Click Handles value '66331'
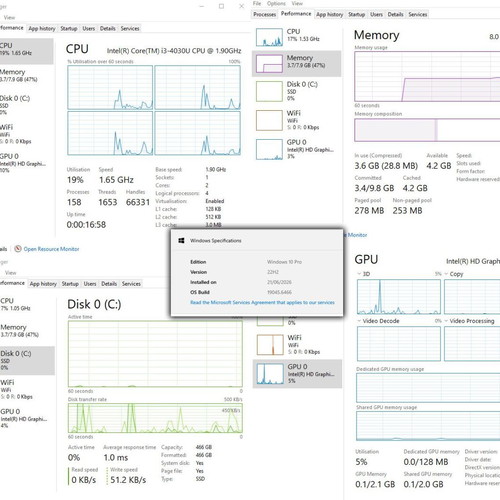This screenshot has width=500, height=500. (138, 202)
